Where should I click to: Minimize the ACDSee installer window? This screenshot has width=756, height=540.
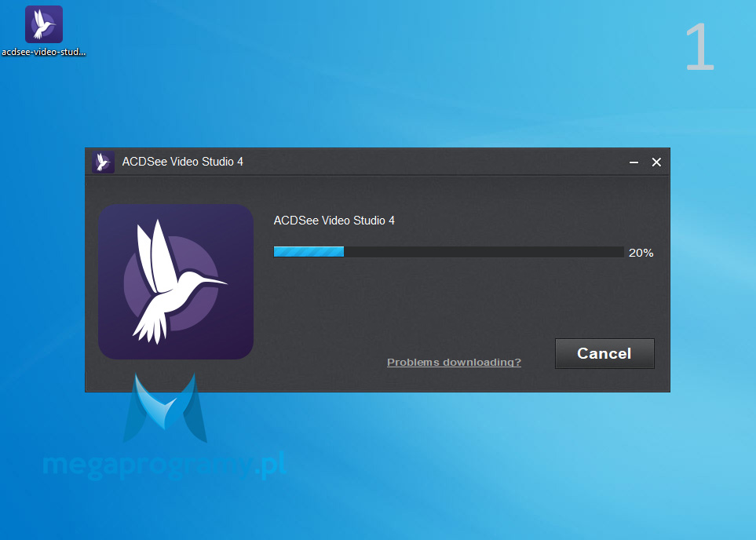pyautogui.click(x=634, y=162)
